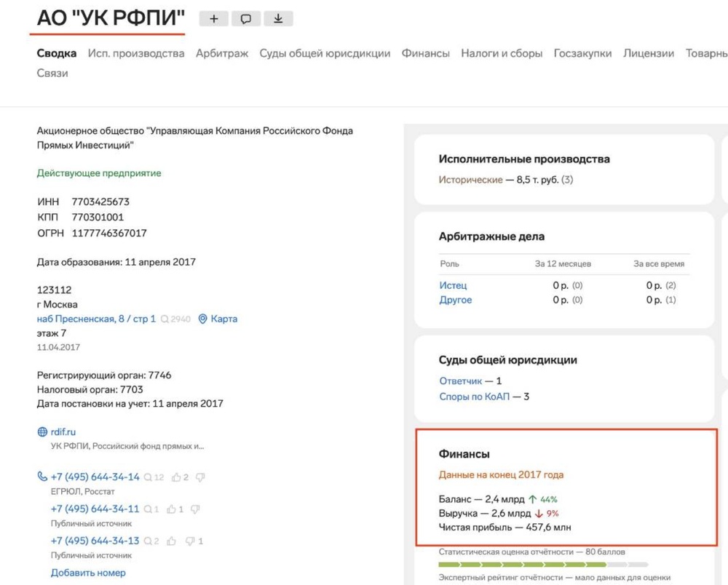Open the Госзакупки tab
This screenshot has width=728, height=585.
[x=582, y=53]
